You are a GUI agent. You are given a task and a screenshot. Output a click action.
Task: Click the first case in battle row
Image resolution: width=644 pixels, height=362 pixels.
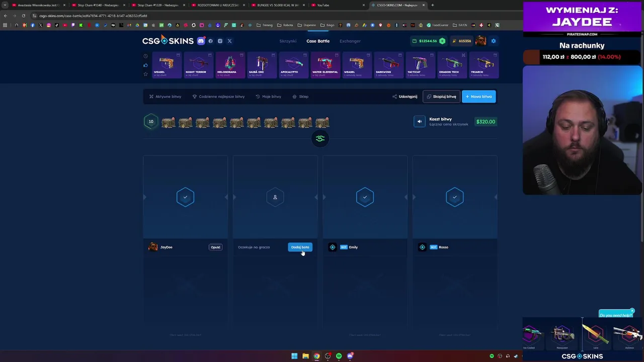click(168, 122)
